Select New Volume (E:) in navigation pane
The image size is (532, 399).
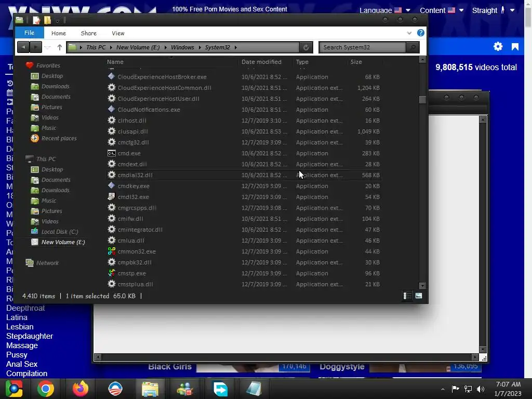(63, 242)
